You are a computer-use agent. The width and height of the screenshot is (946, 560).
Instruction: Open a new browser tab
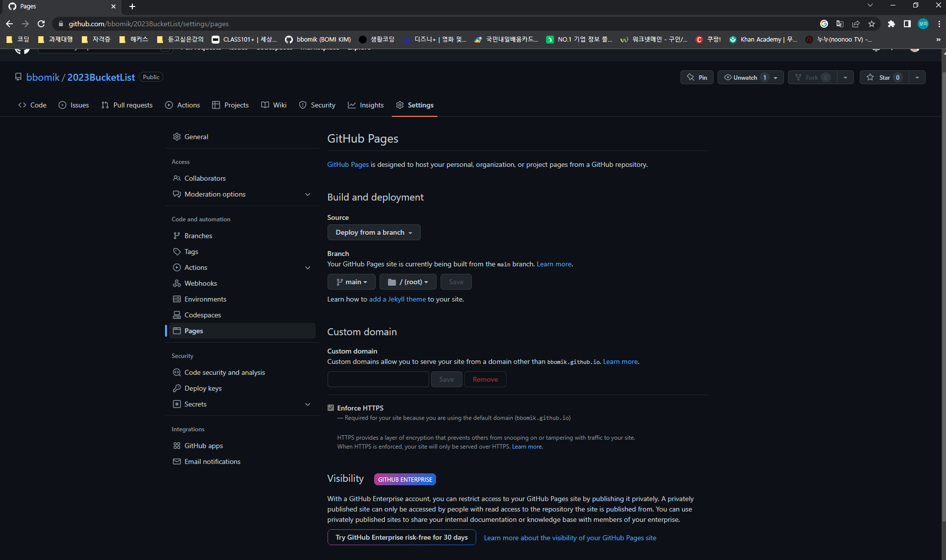coord(132,6)
